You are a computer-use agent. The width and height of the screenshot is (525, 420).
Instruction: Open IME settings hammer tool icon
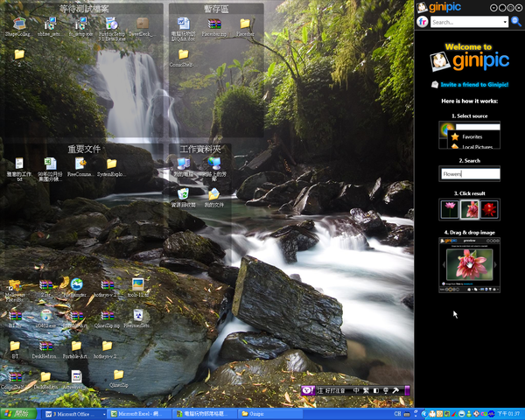[x=395, y=390]
